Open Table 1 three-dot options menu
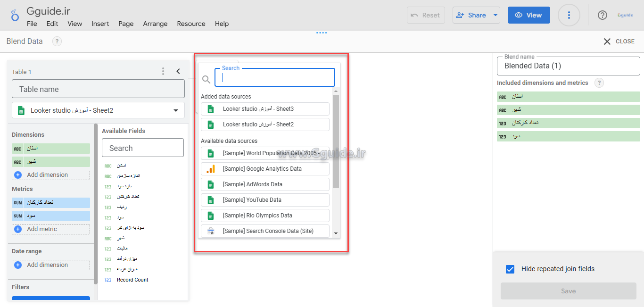 click(163, 71)
